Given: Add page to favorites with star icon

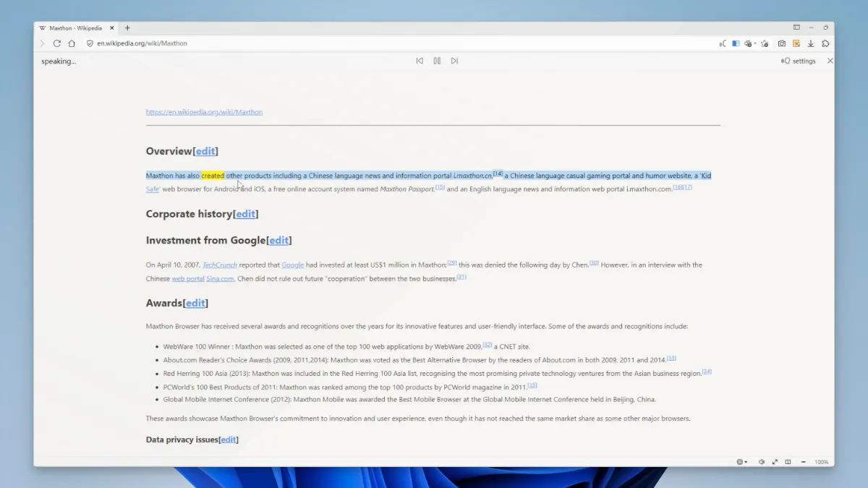Looking at the screenshot, I should click(765, 43).
